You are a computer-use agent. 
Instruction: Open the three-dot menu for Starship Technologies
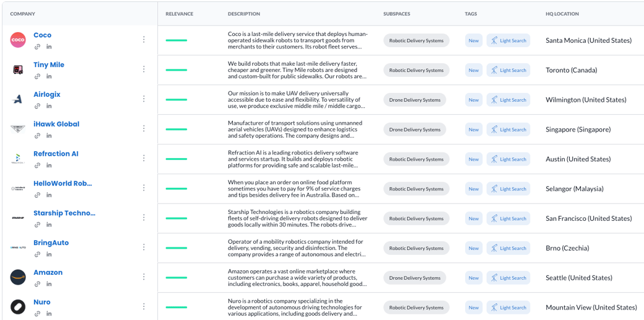pos(144,218)
